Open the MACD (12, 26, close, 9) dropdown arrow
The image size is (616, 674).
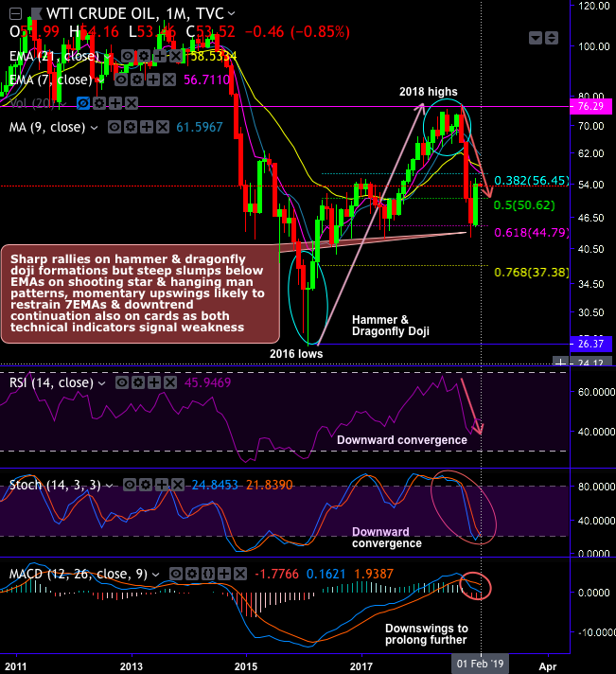[x=155, y=575]
